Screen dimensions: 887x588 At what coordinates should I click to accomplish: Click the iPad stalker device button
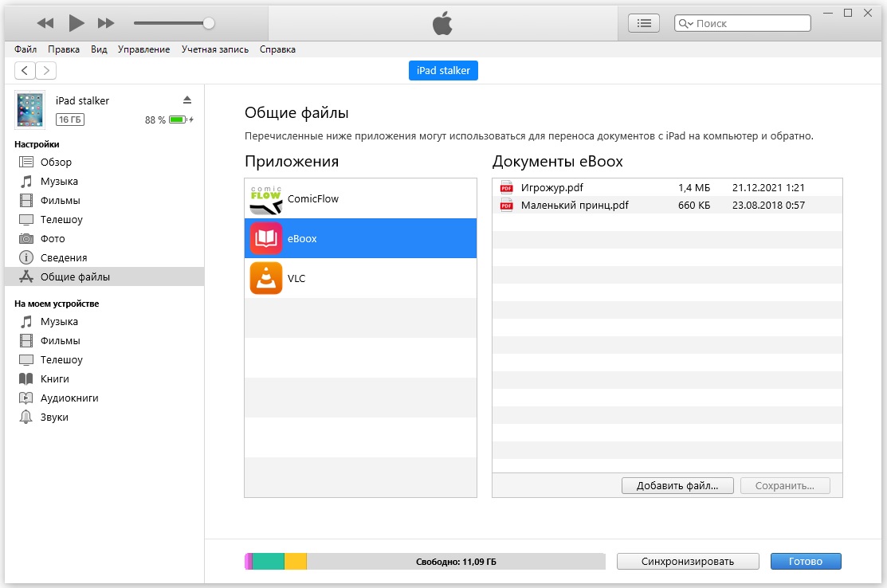pyautogui.click(x=443, y=71)
